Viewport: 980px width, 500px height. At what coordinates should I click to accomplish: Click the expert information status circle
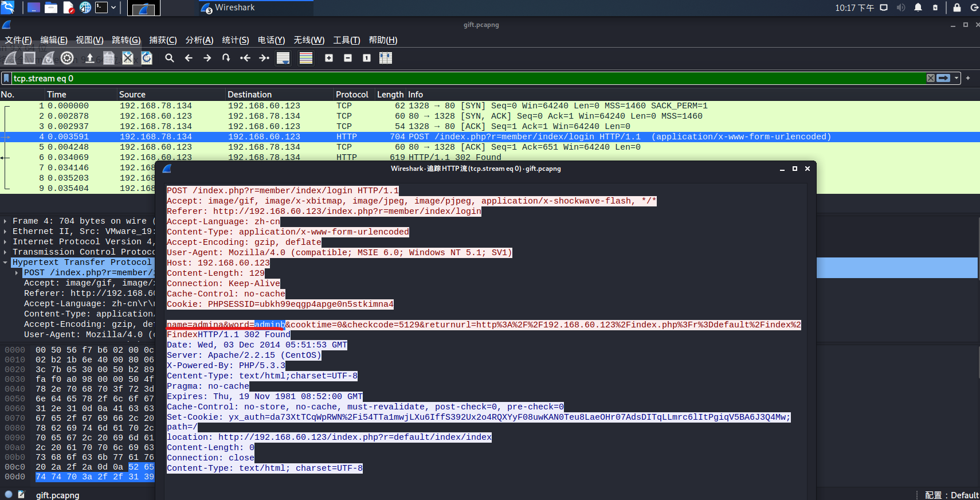click(x=9, y=494)
